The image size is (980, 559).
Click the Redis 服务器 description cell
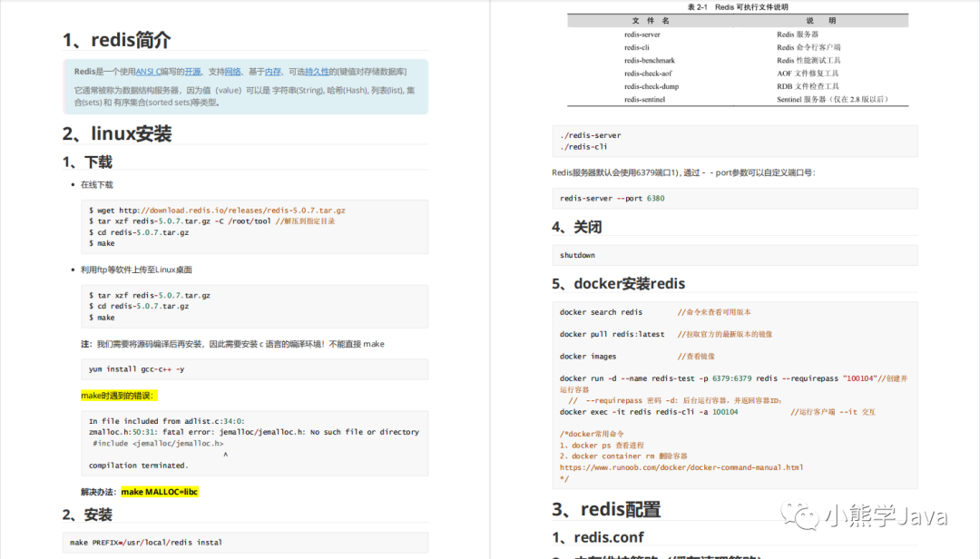coord(798,35)
